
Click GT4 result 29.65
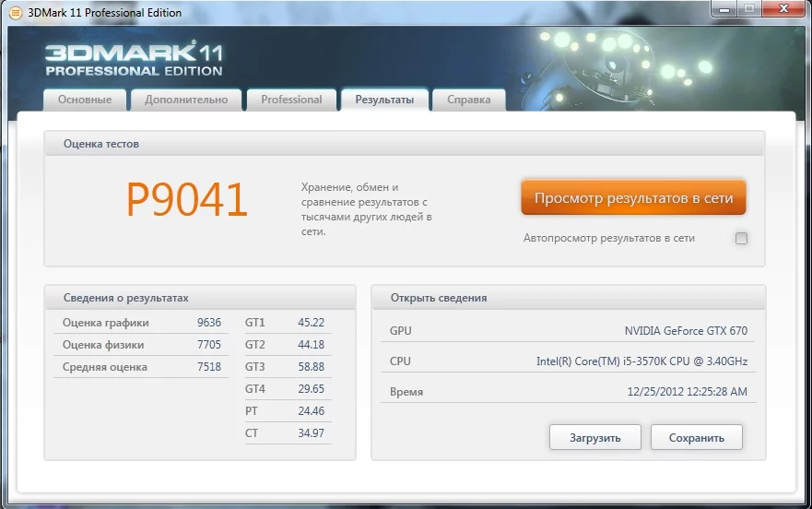[x=312, y=389]
